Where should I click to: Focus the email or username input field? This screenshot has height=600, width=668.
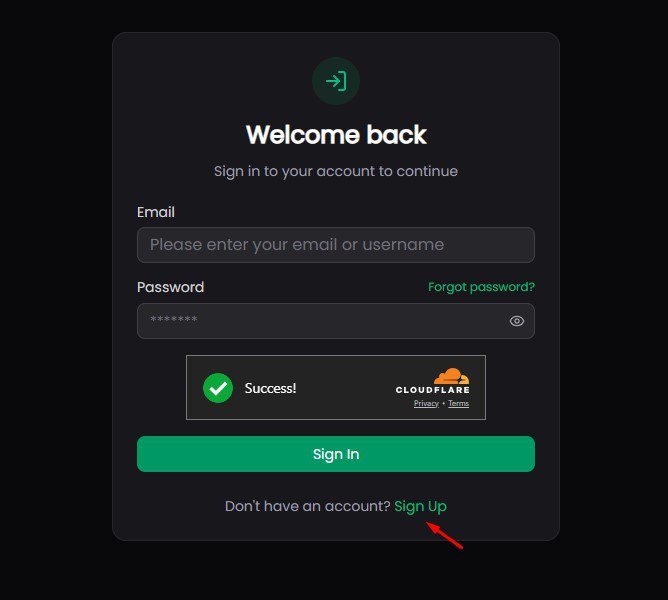coord(336,245)
